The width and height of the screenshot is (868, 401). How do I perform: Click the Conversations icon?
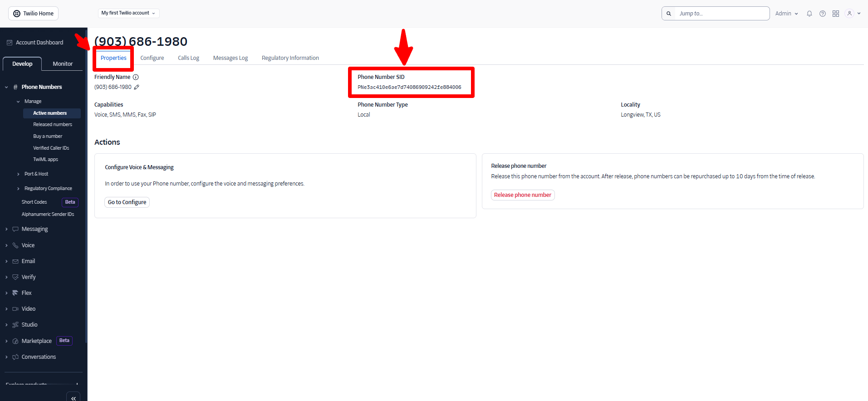click(15, 357)
